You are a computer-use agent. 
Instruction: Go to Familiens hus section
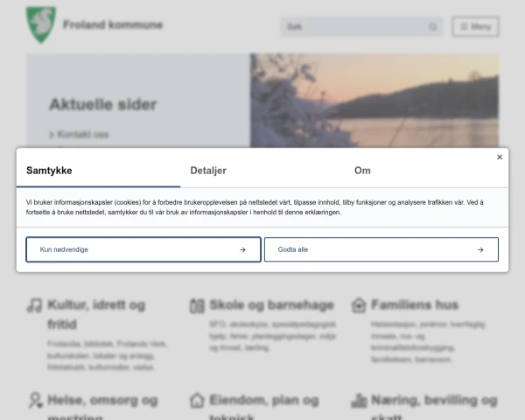tap(415, 305)
